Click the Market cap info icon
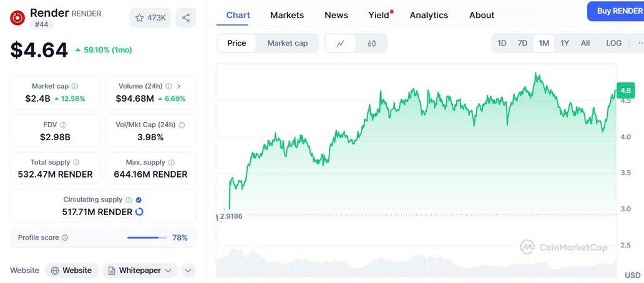Image resolution: width=644 pixels, height=283 pixels. click(75, 87)
